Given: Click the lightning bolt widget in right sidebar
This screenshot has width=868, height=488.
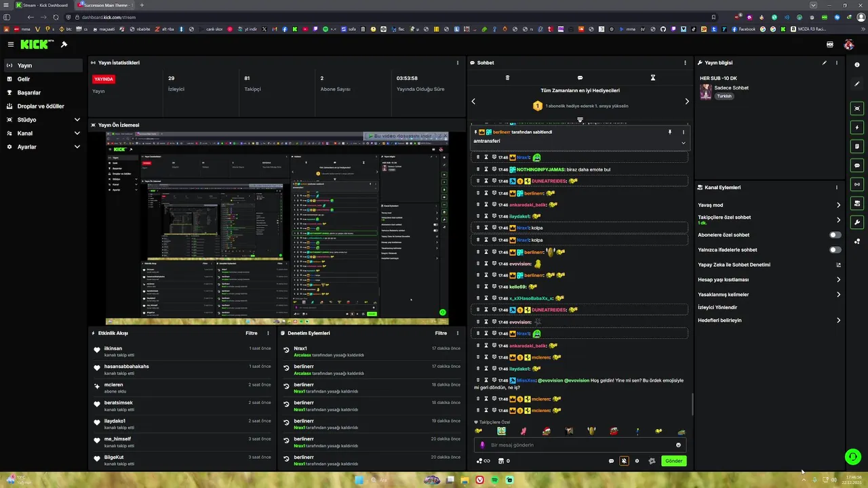Looking at the screenshot, I should tap(857, 127).
